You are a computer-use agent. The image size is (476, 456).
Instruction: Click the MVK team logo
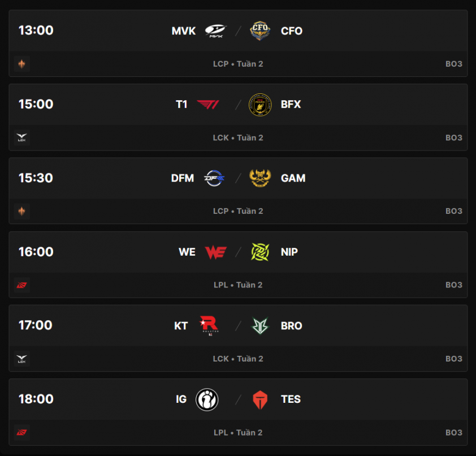(x=215, y=31)
